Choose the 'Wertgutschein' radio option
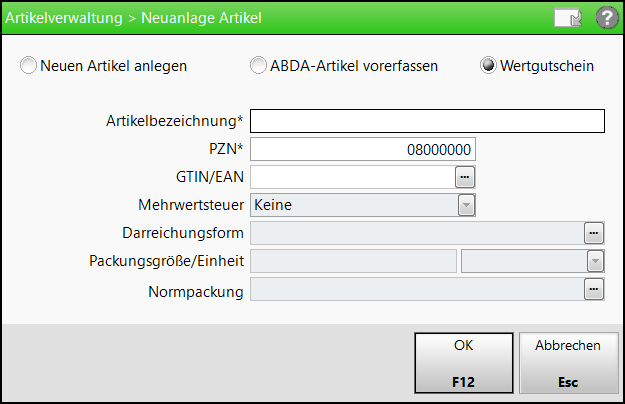The width and height of the screenshot is (625, 404). point(489,66)
